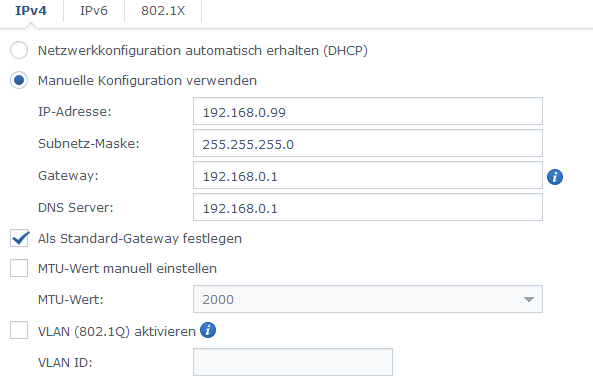Uncheck the Als Standard-Gateway festlegen checkbox

[19, 238]
